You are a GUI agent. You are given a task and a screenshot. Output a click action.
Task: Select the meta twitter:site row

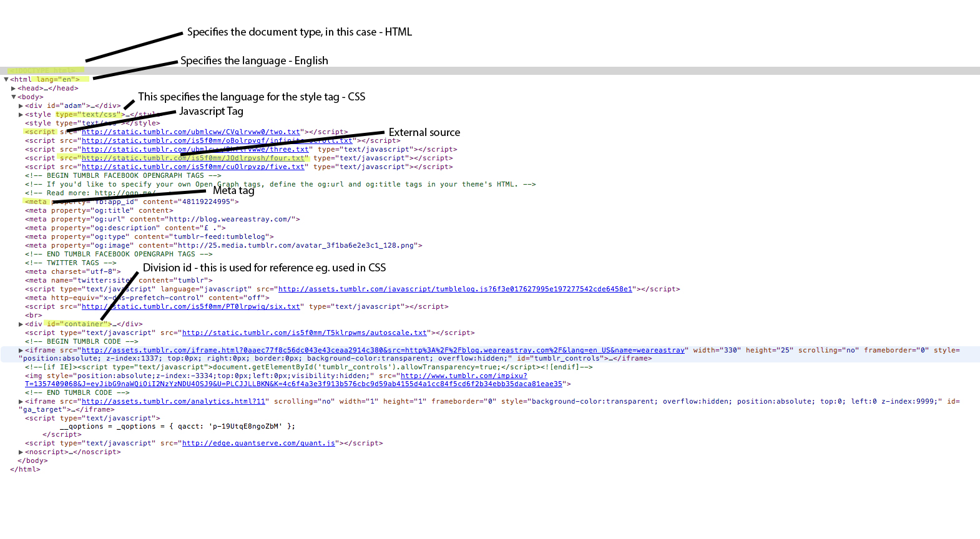pos(119,280)
